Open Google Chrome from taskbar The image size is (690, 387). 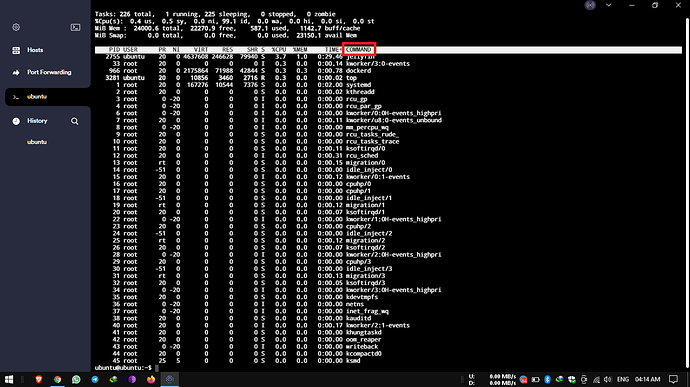pos(58,380)
